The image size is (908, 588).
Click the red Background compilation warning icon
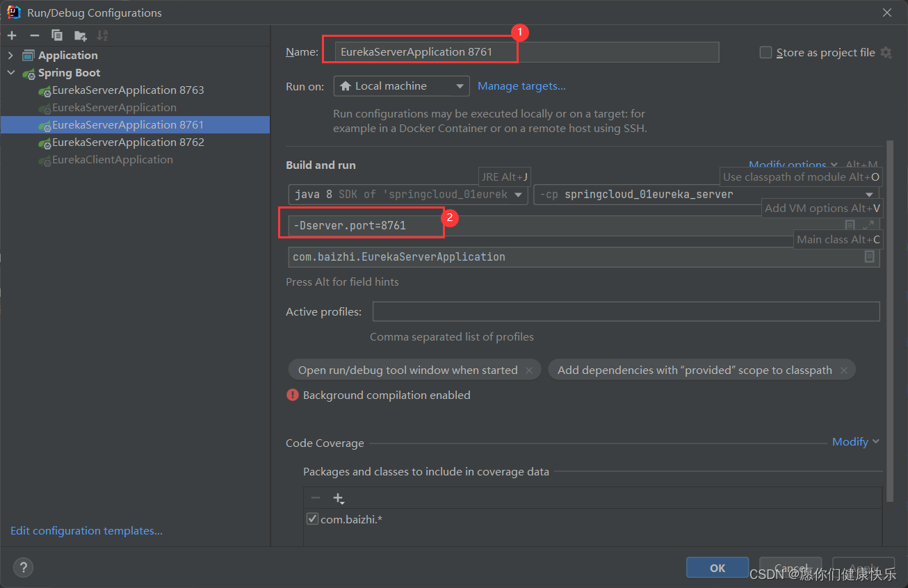tap(292, 395)
